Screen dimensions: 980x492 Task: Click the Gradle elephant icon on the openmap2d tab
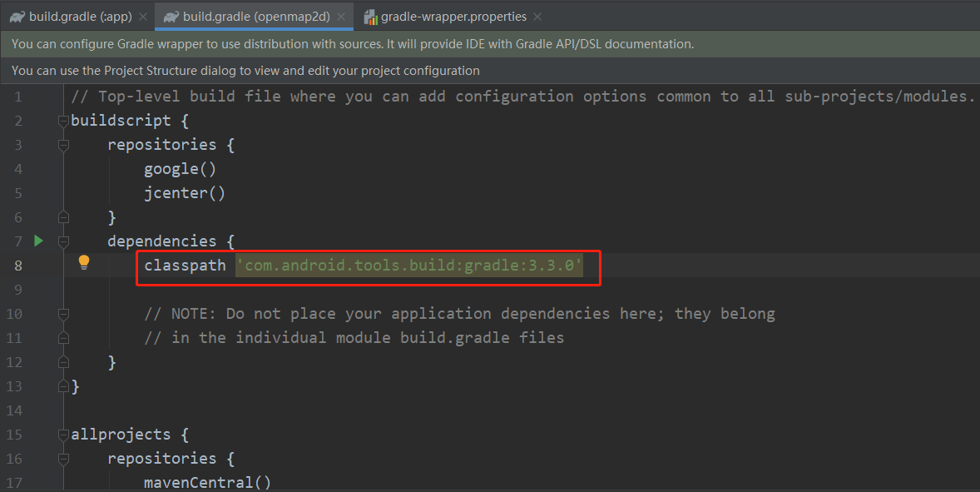tap(171, 17)
